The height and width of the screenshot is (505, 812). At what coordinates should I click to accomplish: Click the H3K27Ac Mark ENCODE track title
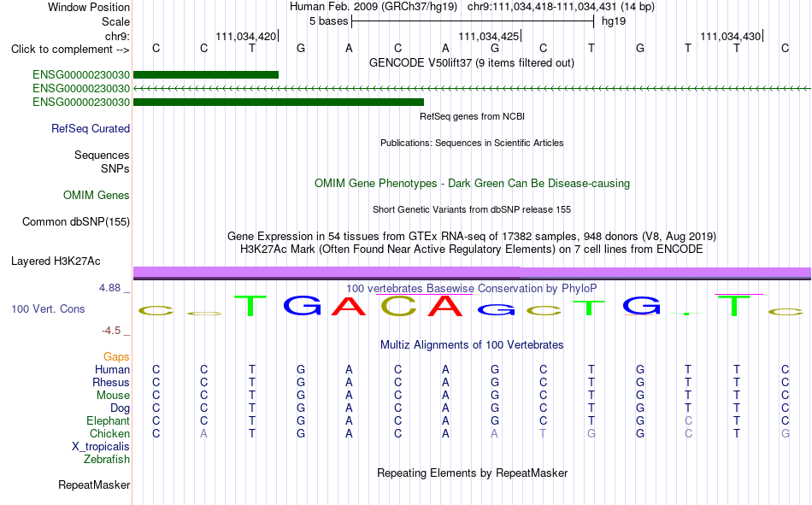click(x=472, y=250)
